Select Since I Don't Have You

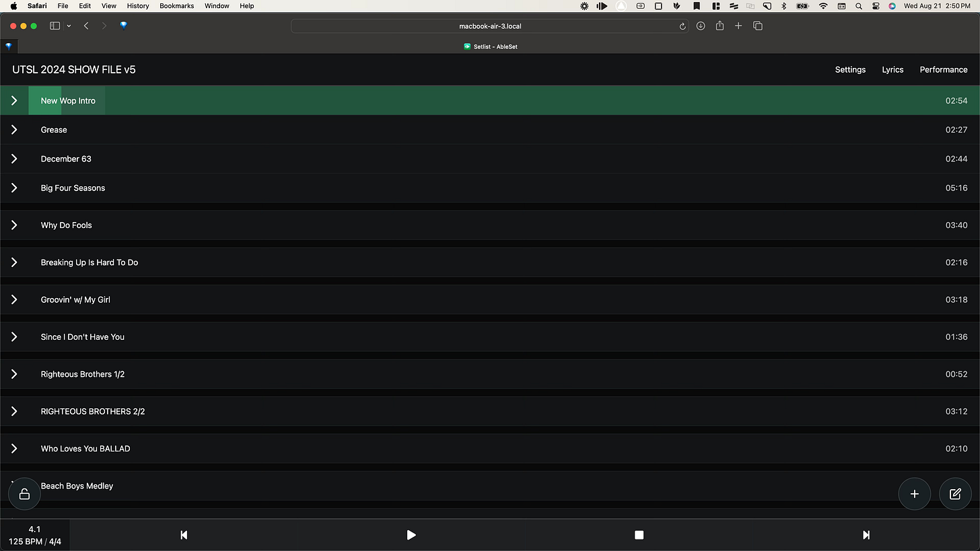pyautogui.click(x=83, y=337)
